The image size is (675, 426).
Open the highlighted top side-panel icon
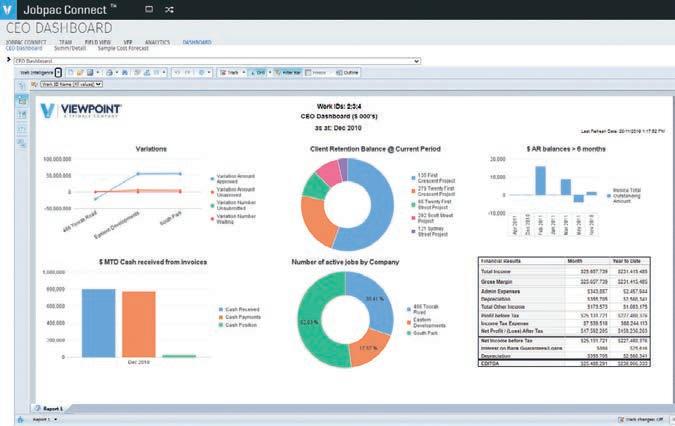pos(22,101)
